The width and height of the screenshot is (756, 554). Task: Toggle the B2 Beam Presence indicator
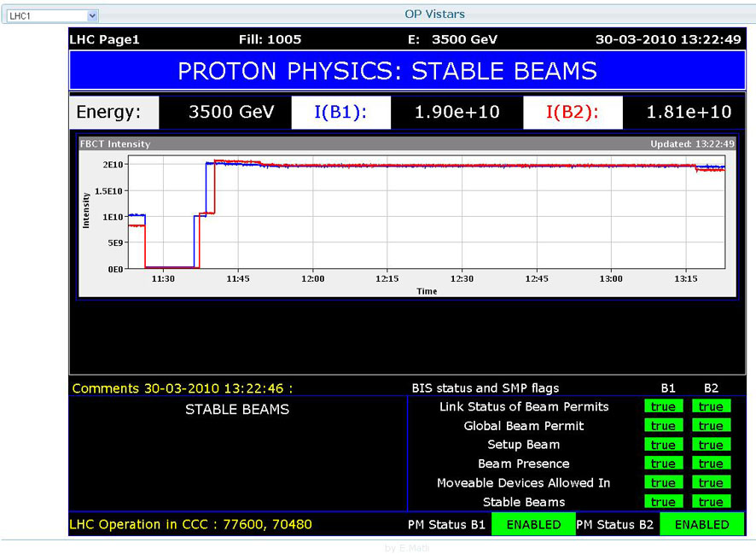coord(711,463)
